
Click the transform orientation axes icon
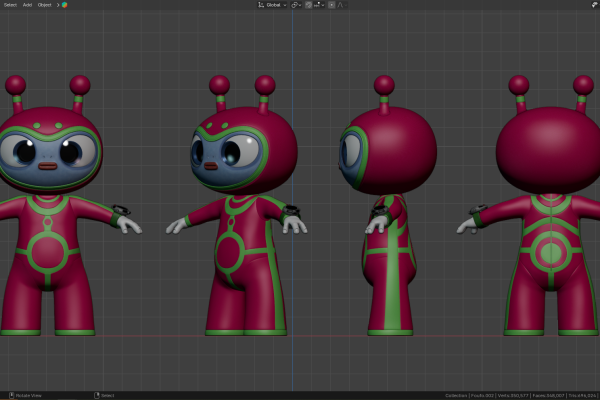pyautogui.click(x=261, y=5)
